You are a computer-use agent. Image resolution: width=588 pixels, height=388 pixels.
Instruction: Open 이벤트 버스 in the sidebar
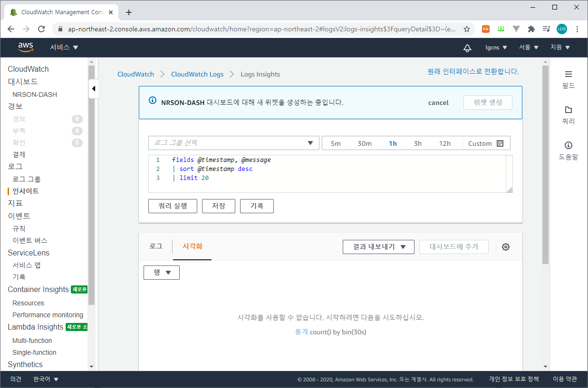coord(30,240)
